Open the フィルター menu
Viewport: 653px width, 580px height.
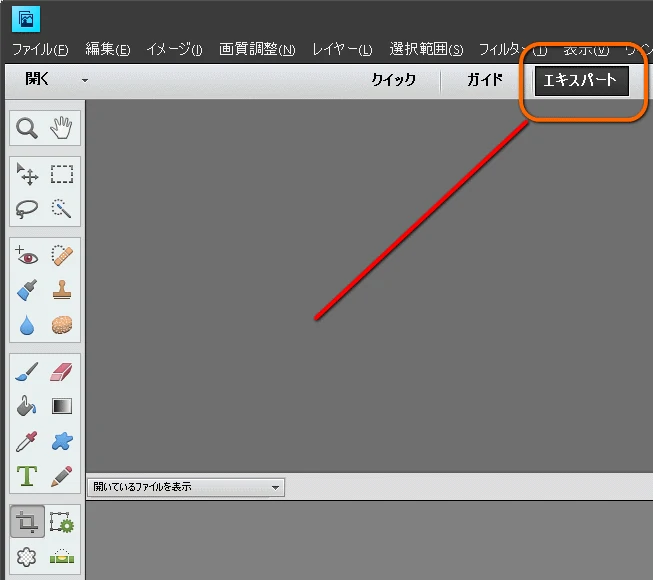(x=513, y=50)
